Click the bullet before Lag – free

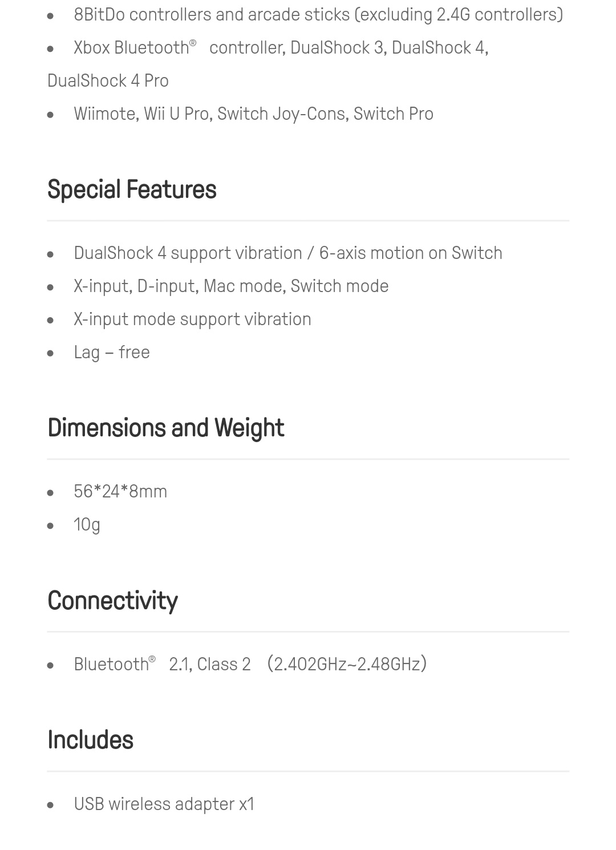tap(51, 354)
